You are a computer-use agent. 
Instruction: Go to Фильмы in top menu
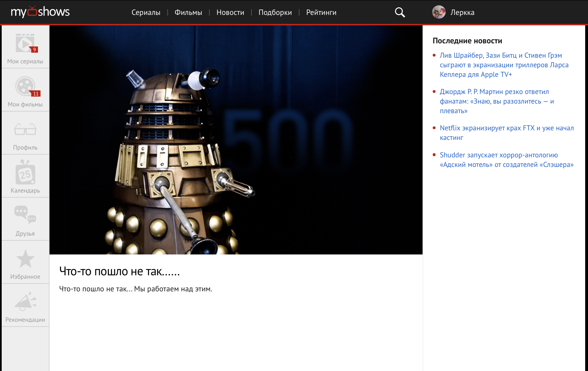point(188,12)
